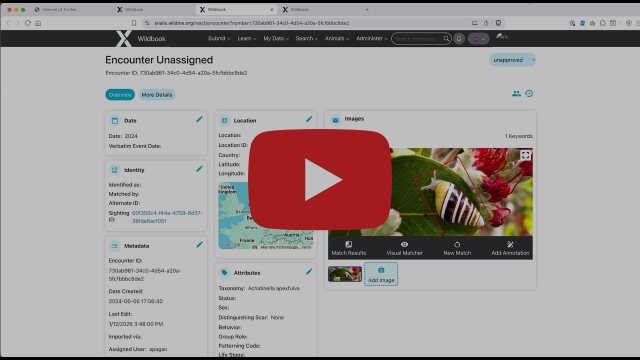
Task: Open the encounter history clock icon
Action: point(529,93)
